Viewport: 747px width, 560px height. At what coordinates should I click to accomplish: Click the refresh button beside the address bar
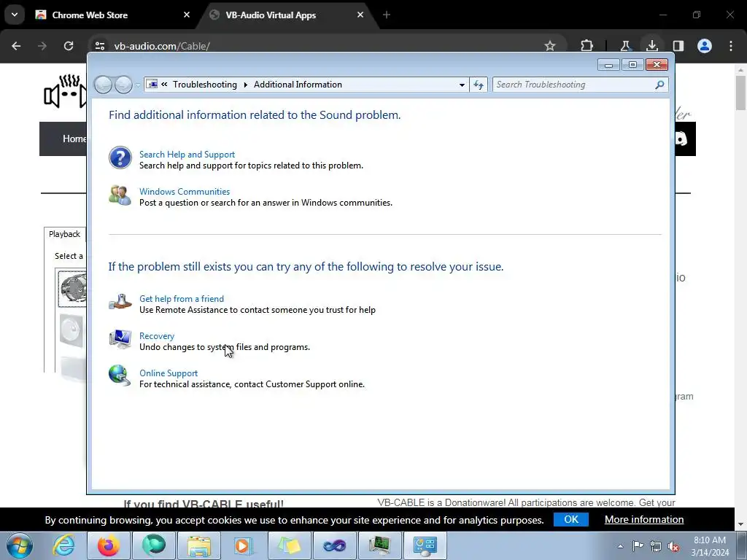click(x=479, y=85)
